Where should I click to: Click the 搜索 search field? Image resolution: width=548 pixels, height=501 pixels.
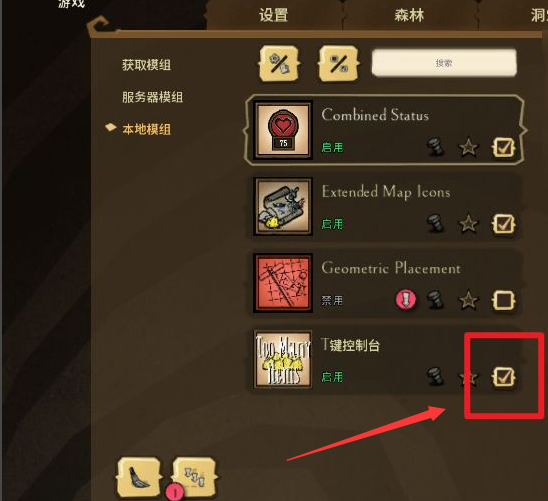coord(444,63)
